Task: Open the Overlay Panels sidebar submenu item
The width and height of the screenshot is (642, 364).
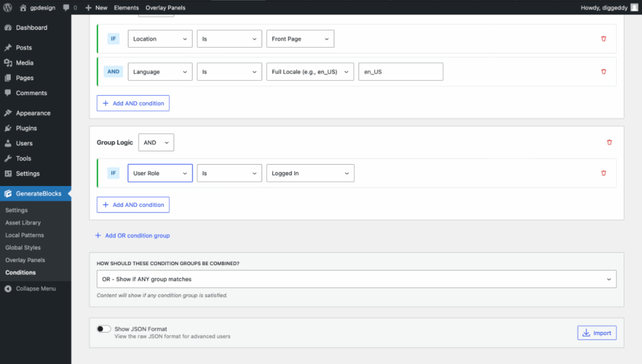Action: [25, 260]
